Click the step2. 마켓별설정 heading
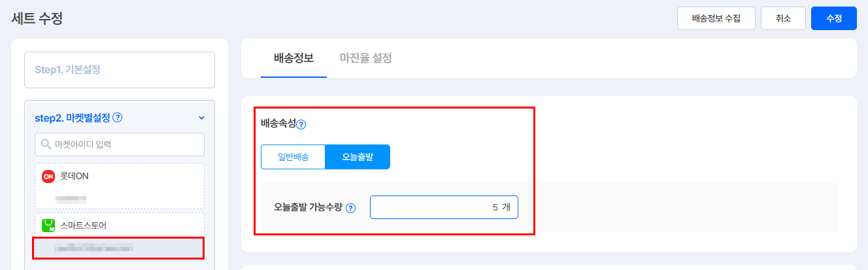This screenshot has width=868, height=270. 72,118
